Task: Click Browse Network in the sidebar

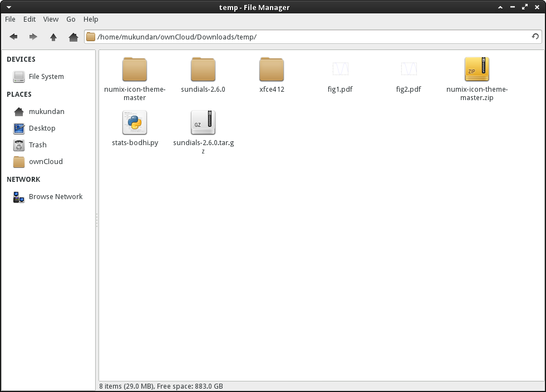Action: 55,197
